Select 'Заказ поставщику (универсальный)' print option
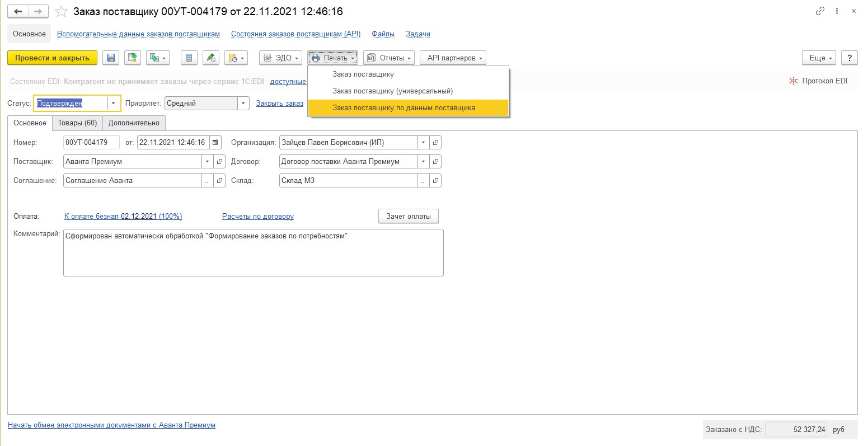This screenshot has width=868, height=446. (x=392, y=91)
